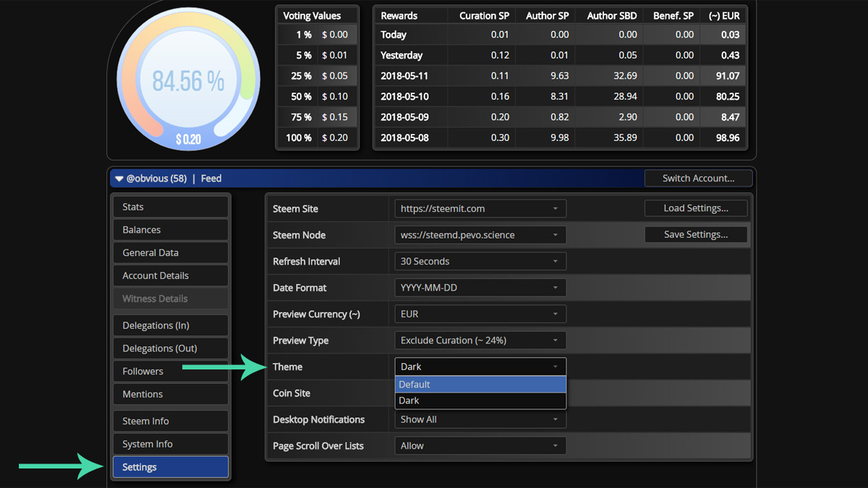Click the '(~) EUR' column header

click(723, 15)
